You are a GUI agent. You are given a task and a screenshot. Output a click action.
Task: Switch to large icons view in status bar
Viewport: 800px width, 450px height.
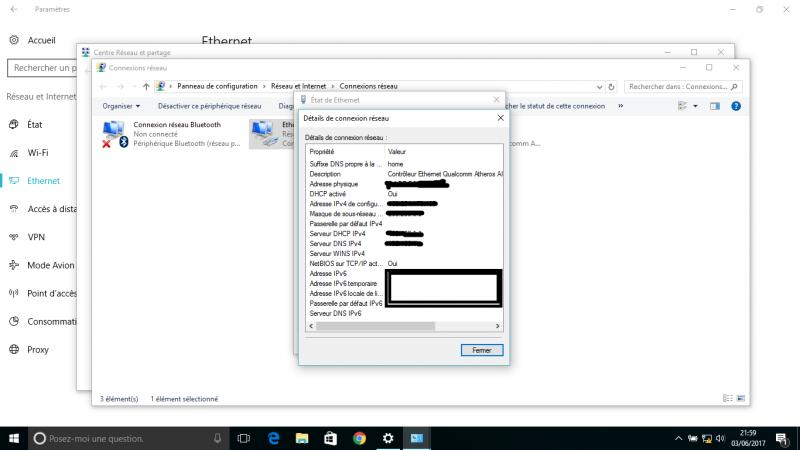[741, 398]
